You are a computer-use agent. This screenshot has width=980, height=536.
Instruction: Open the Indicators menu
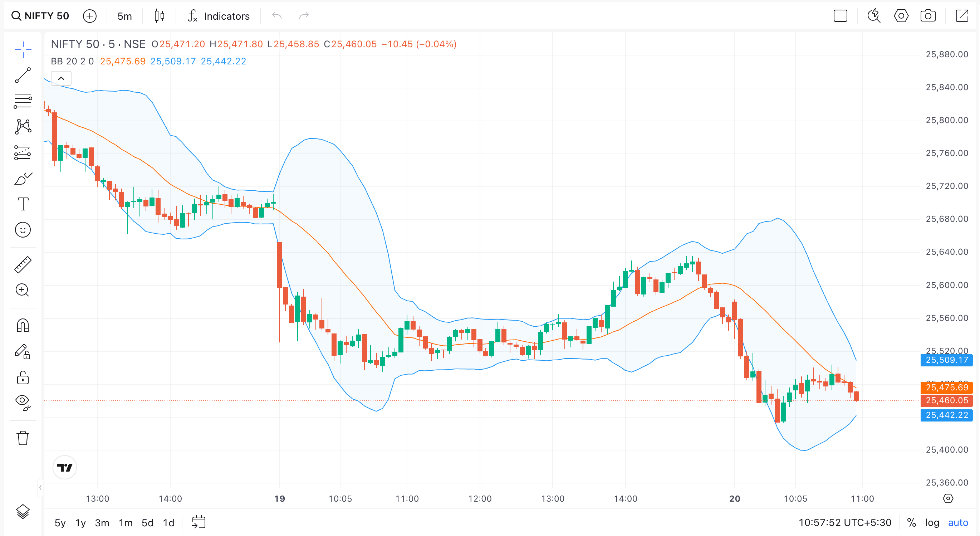(x=219, y=16)
